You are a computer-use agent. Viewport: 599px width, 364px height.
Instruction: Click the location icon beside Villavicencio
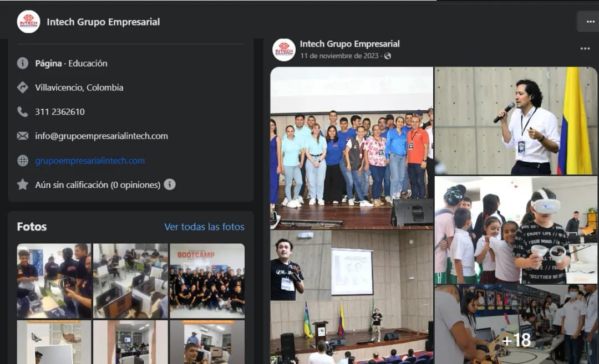pos(23,88)
